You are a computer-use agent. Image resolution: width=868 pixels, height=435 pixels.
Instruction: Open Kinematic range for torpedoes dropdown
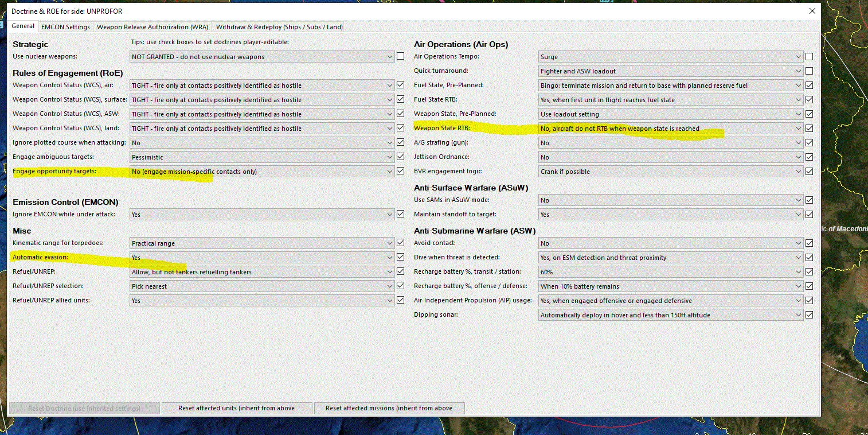(x=262, y=243)
